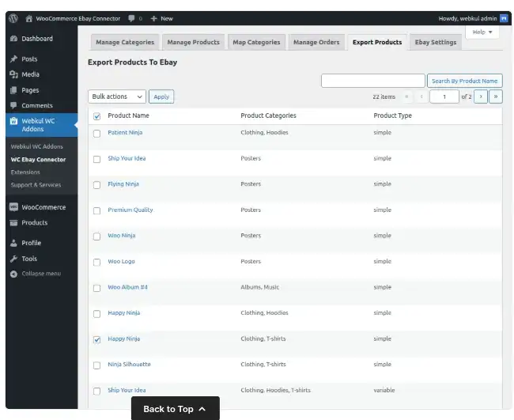
Task: Switch to the Manage Orders tab
Action: [316, 42]
